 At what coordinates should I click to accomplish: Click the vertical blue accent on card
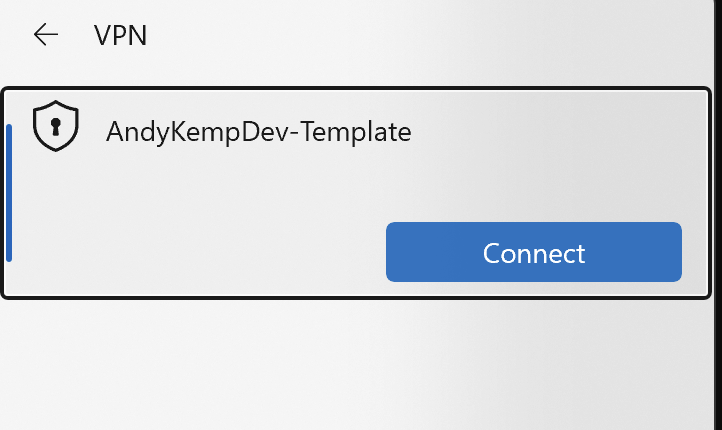click(9, 193)
